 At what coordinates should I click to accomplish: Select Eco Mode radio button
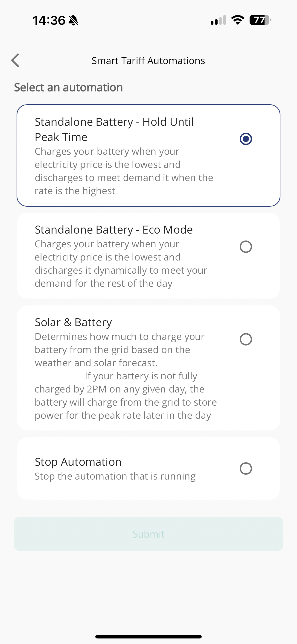point(246,247)
